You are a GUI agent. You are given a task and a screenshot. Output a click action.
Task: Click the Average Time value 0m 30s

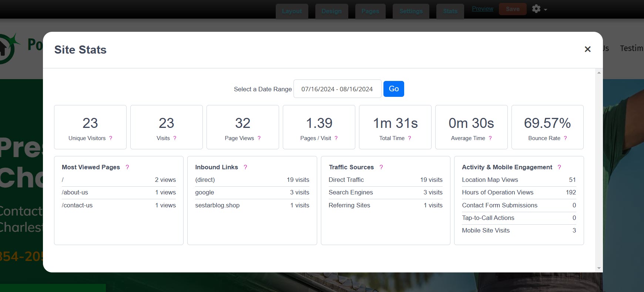tap(472, 123)
